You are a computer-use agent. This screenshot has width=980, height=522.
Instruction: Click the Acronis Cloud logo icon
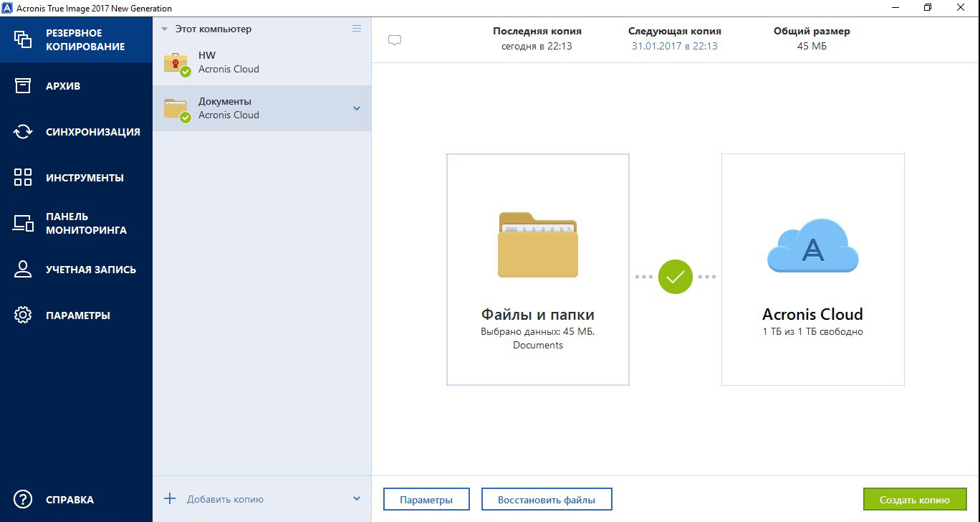point(812,246)
